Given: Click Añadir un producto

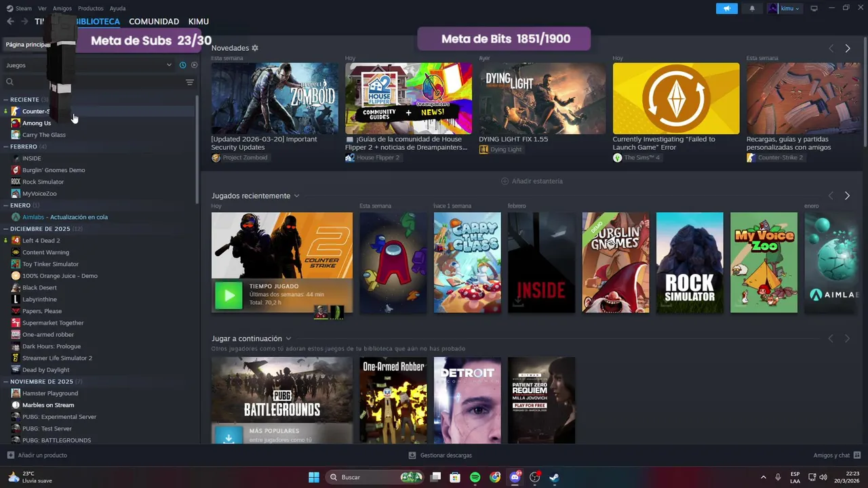Looking at the screenshot, I should (x=42, y=455).
